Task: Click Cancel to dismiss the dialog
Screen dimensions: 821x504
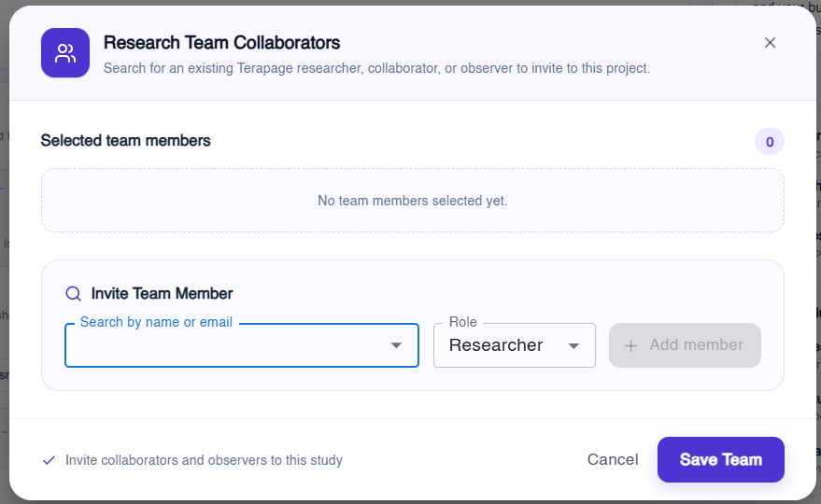Action: [x=613, y=459]
